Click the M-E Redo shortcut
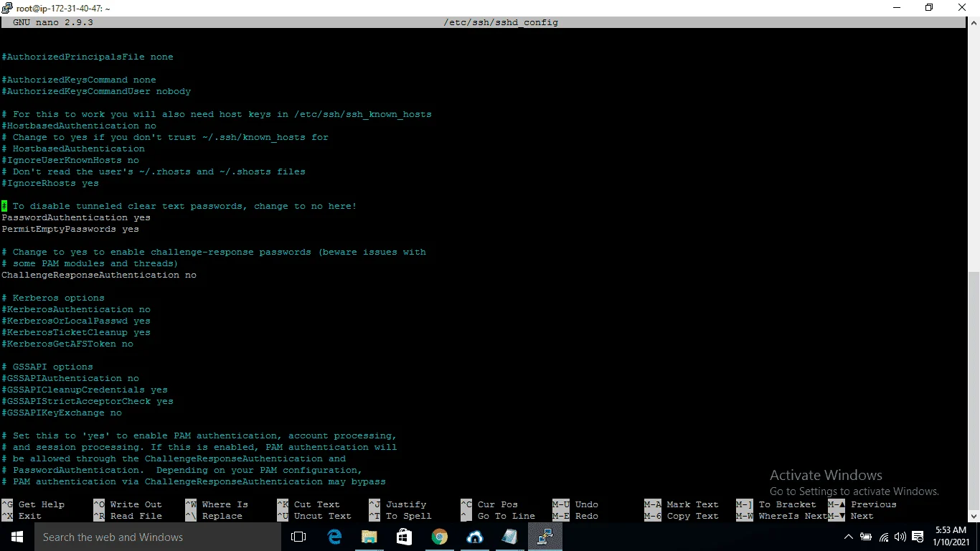The width and height of the screenshot is (980, 551). 575,516
